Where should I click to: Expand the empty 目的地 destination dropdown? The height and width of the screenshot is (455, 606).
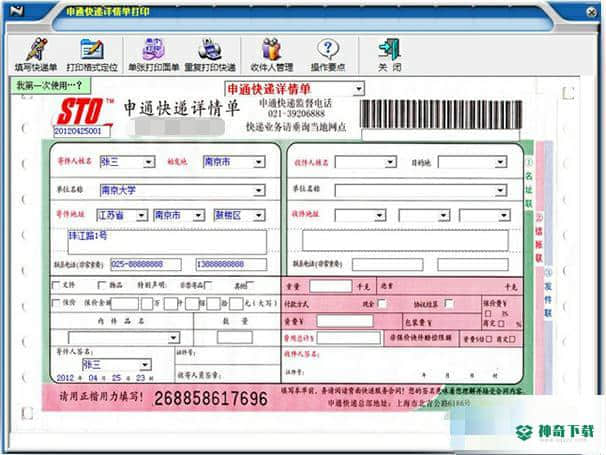501,162
